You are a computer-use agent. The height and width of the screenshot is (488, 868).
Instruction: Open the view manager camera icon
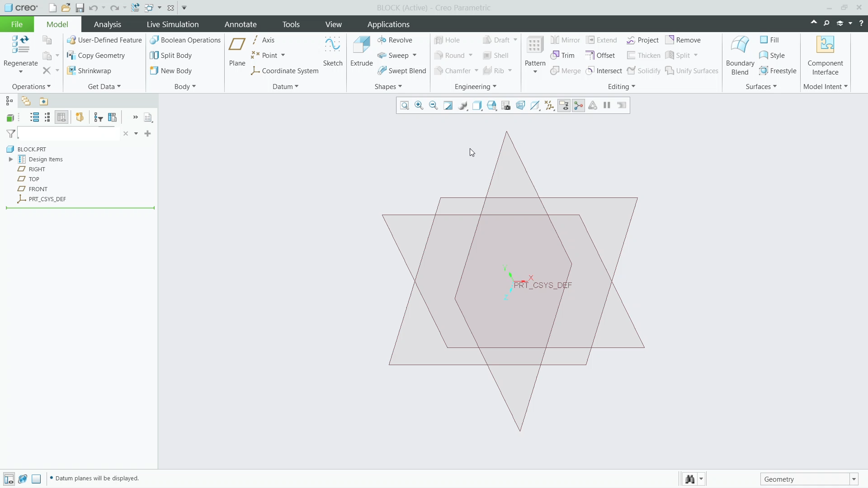tap(506, 106)
